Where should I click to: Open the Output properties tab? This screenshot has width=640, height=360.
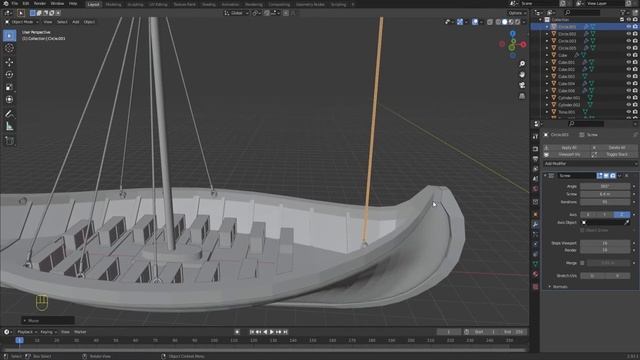pyautogui.click(x=536, y=159)
